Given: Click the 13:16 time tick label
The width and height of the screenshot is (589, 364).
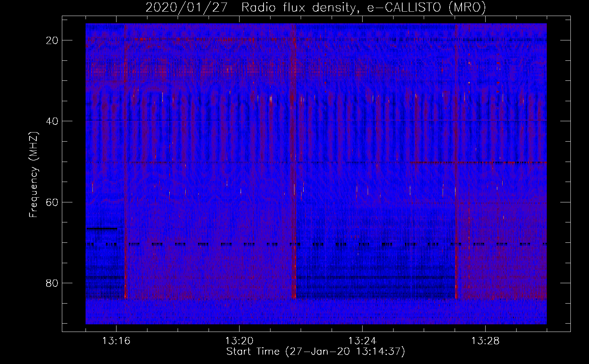Looking at the screenshot, I should pos(116,341).
